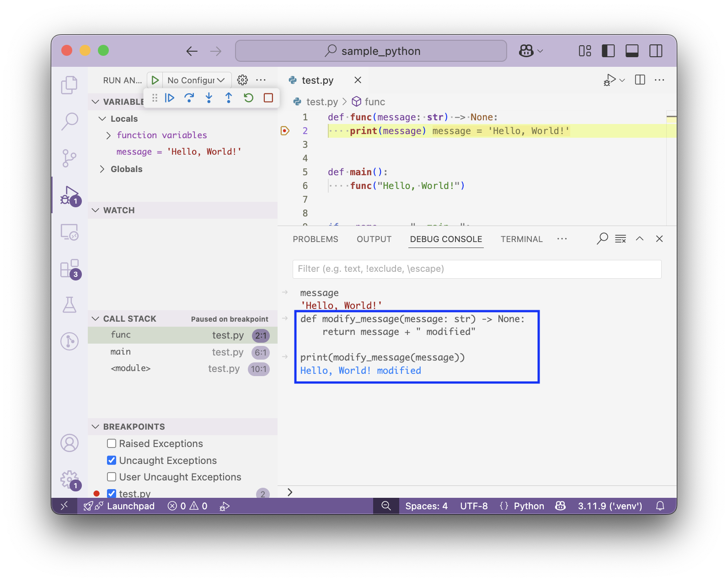Expand function variables node
The image size is (728, 582).
coord(108,135)
